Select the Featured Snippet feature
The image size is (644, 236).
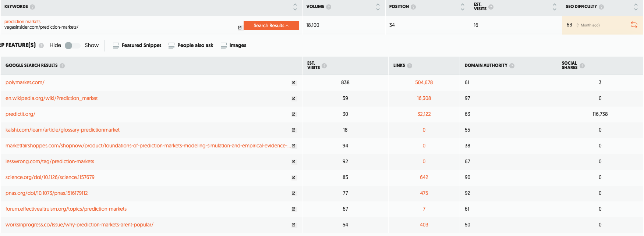[x=137, y=46]
